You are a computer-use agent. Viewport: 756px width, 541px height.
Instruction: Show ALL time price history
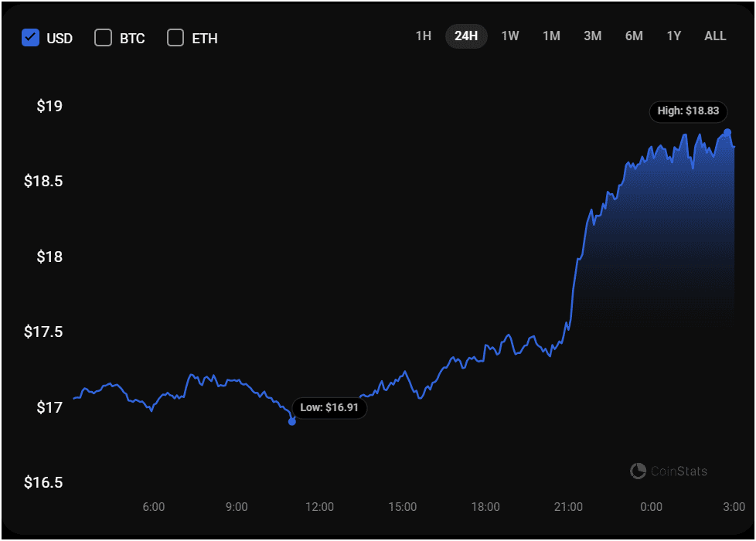(715, 36)
